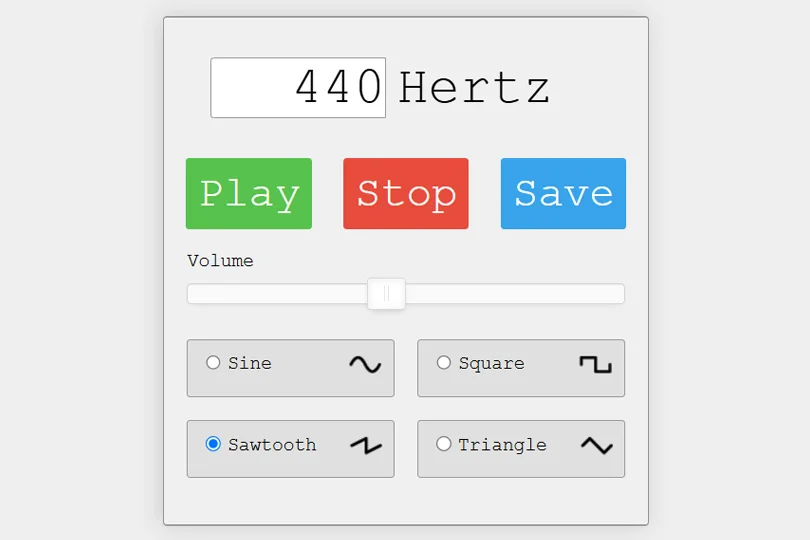This screenshot has height=540, width=810.
Task: Click the Sawtooth text label
Action: [272, 445]
